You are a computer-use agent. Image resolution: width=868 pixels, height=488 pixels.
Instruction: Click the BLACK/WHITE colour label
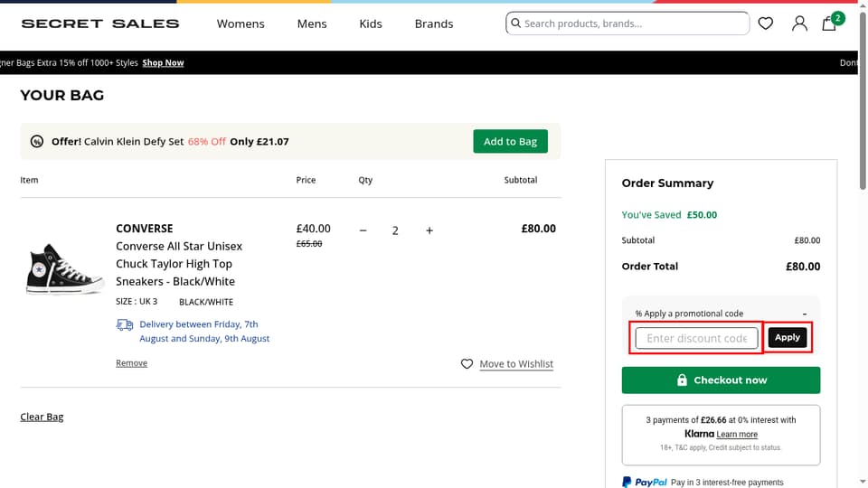point(206,302)
